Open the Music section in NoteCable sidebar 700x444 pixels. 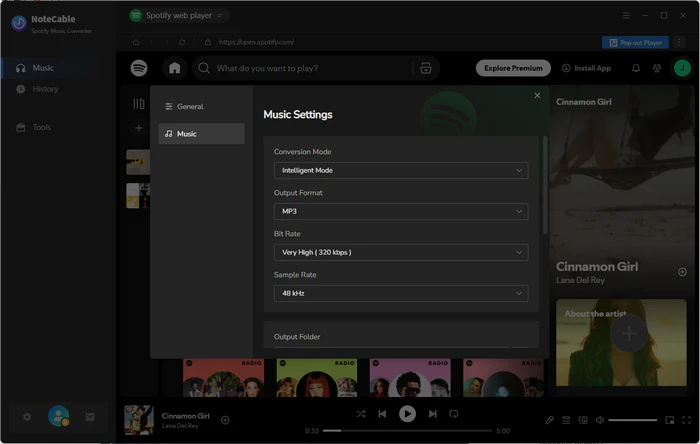tap(58, 68)
